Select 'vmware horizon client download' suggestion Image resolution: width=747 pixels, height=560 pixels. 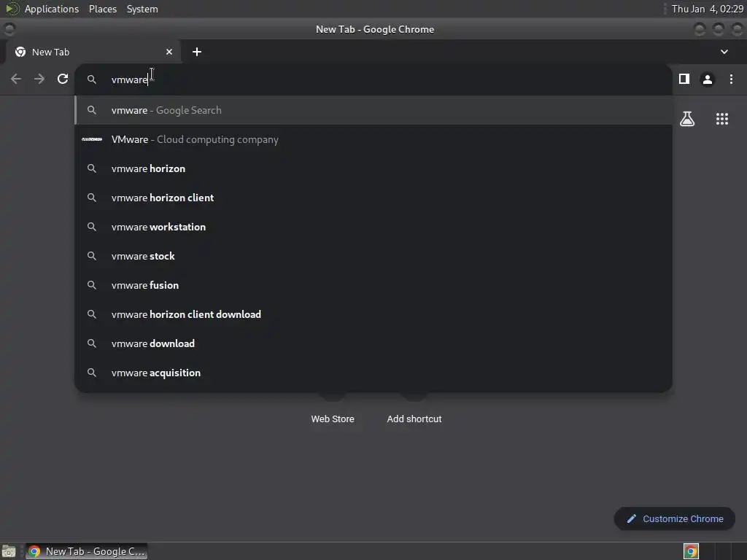pyautogui.click(x=373, y=314)
